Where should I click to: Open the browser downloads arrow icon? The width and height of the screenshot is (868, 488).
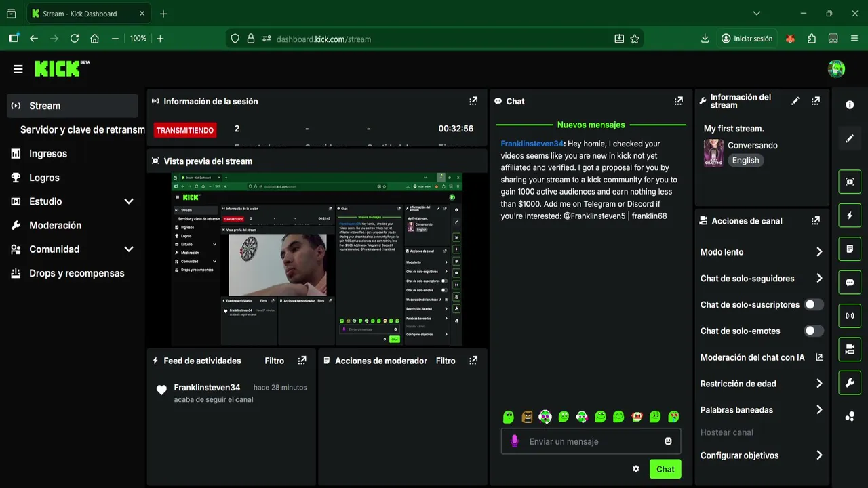(x=705, y=39)
